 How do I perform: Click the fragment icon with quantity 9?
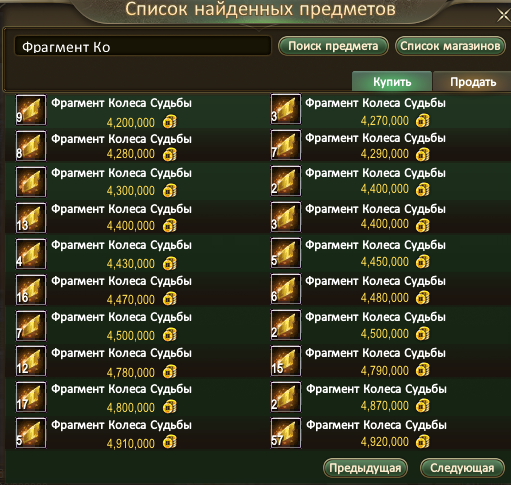[31, 110]
